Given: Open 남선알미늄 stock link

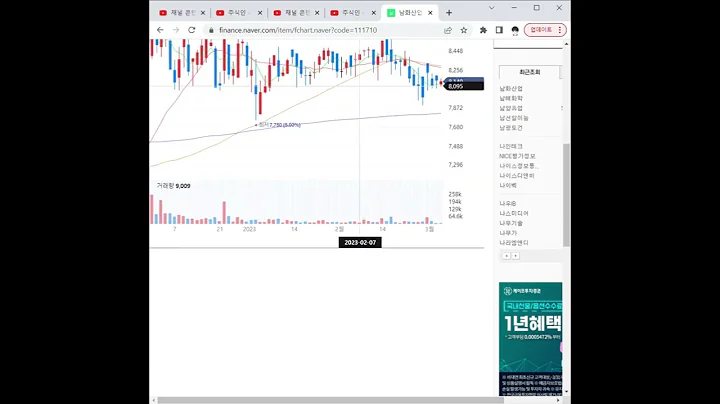Looking at the screenshot, I should tap(514, 118).
